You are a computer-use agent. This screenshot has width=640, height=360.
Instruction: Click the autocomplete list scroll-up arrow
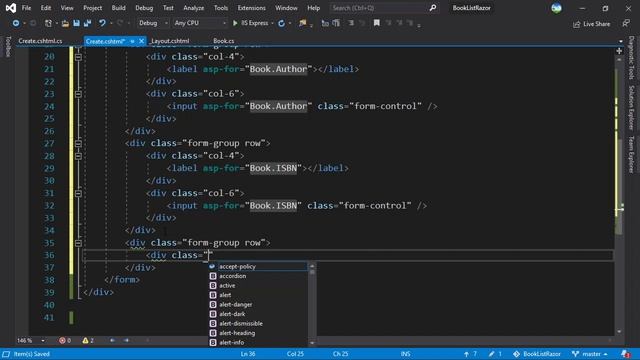click(312, 266)
